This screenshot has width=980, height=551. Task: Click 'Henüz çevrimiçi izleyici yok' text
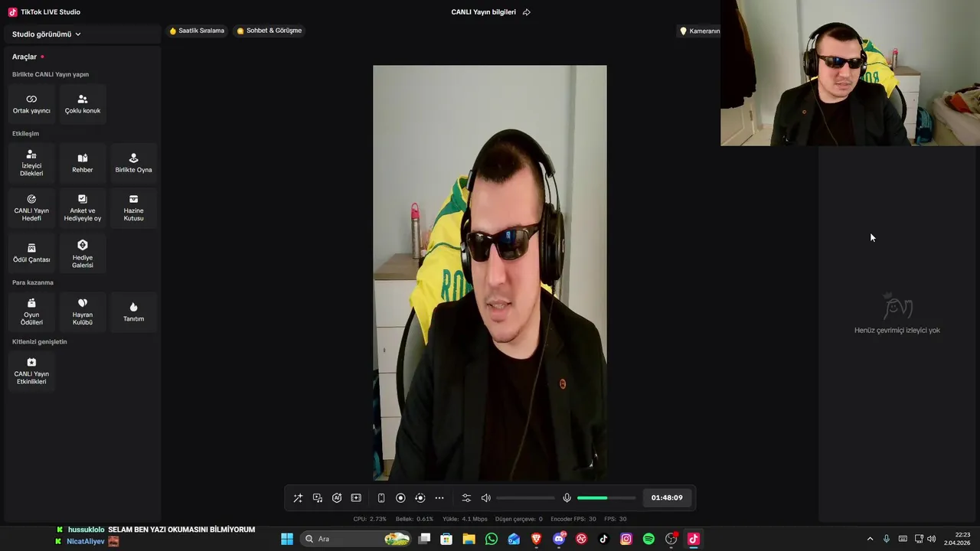(897, 331)
